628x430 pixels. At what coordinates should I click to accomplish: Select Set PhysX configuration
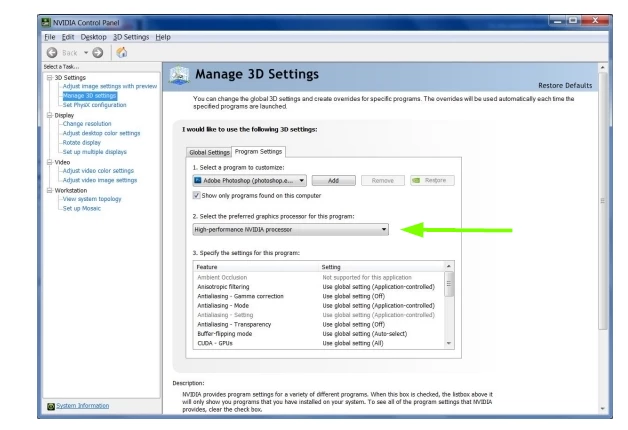pos(95,105)
